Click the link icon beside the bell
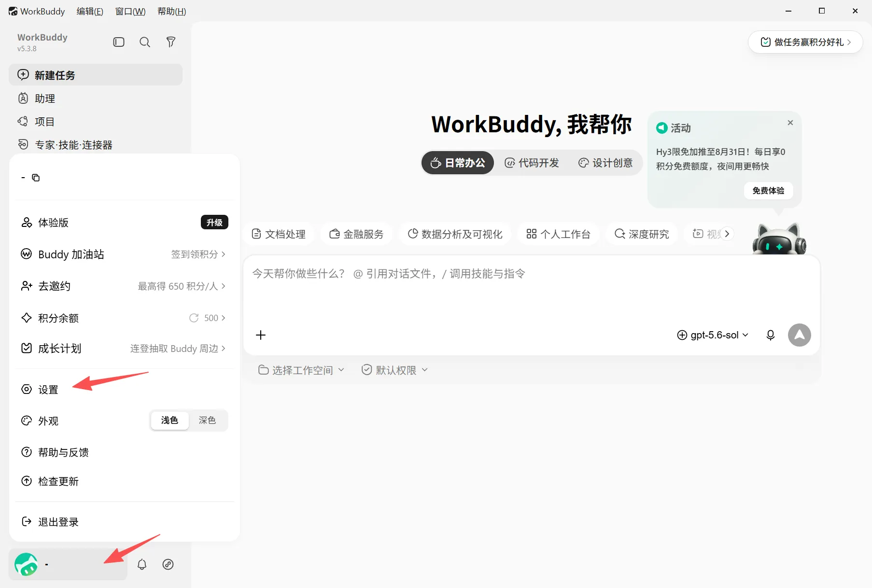This screenshot has height=588, width=872. (x=168, y=564)
